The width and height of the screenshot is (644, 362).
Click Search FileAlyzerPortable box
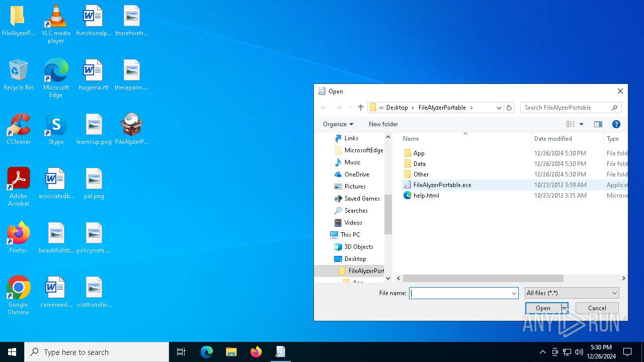pos(566,108)
